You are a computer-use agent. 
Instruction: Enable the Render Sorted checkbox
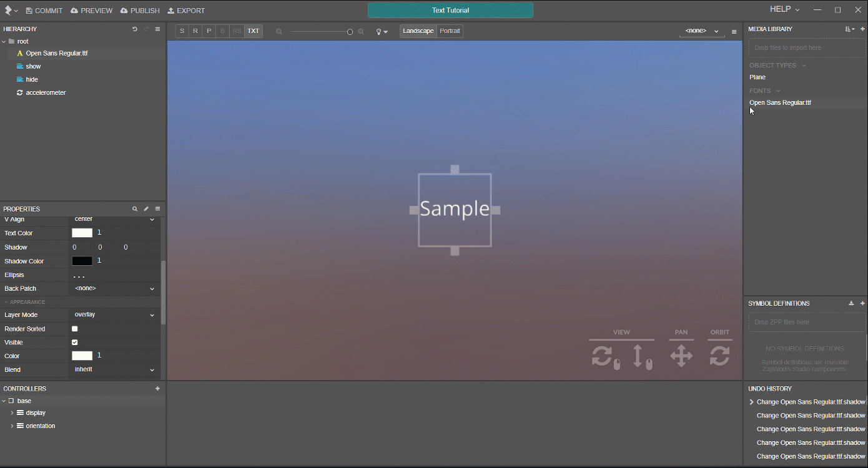click(x=75, y=329)
